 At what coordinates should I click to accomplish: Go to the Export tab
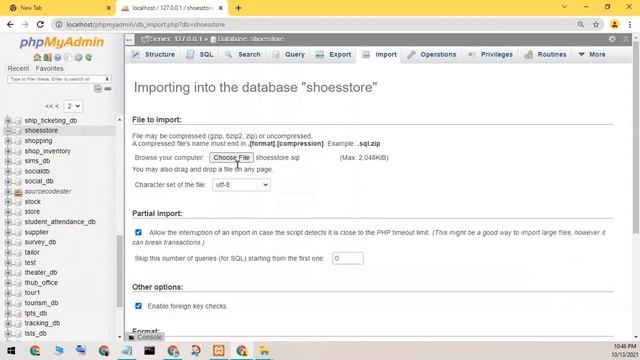pos(333,54)
